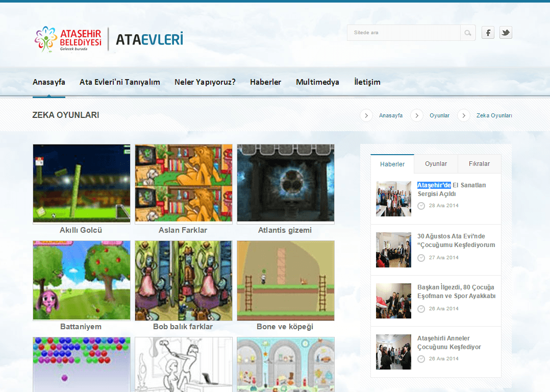Open Ata Evleri'ni Tanıyalım menu
Screen dimensions: 550x392
(119, 82)
